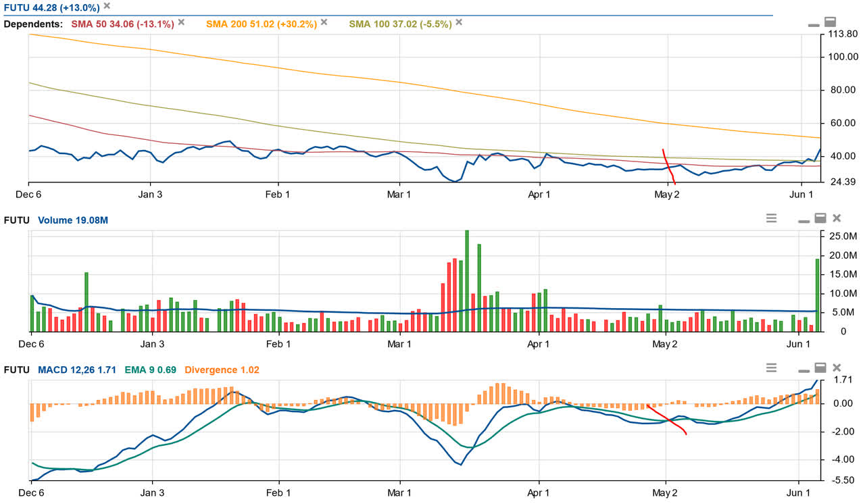Screen dimensions: 865x504
Task: Click the -5.50 MACD axis value
Action: [842, 479]
